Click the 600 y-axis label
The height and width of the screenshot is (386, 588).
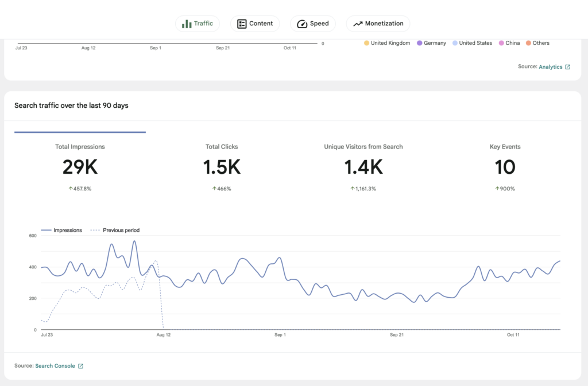tap(33, 236)
